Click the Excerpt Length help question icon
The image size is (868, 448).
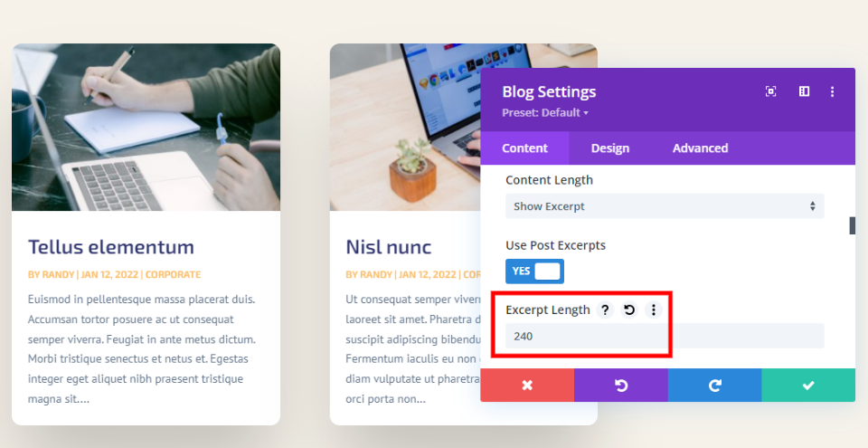point(605,310)
